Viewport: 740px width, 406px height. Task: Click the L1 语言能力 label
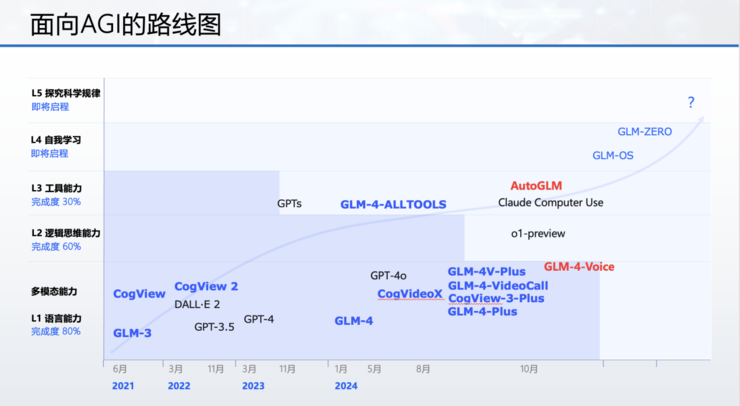click(57, 318)
